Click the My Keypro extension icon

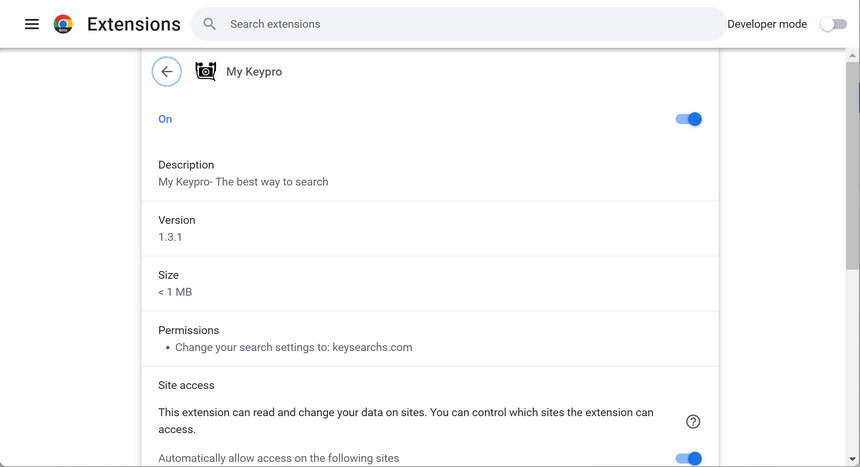tap(206, 71)
